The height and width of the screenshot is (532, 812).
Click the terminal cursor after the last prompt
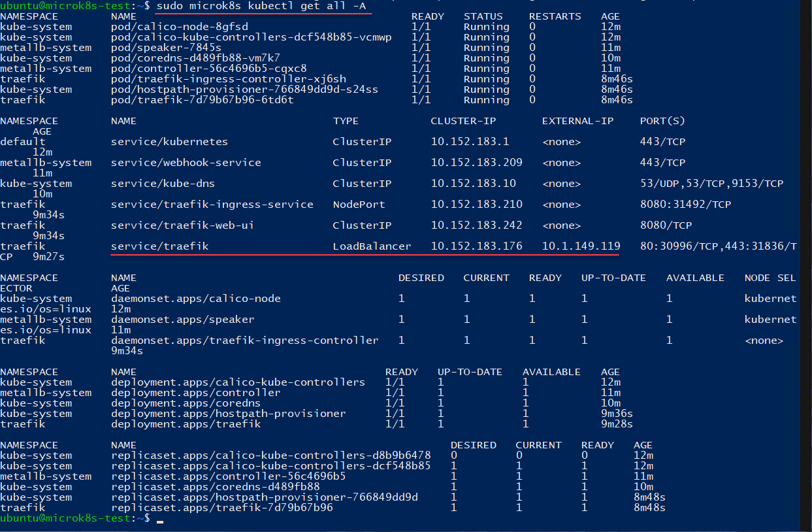[x=160, y=522]
